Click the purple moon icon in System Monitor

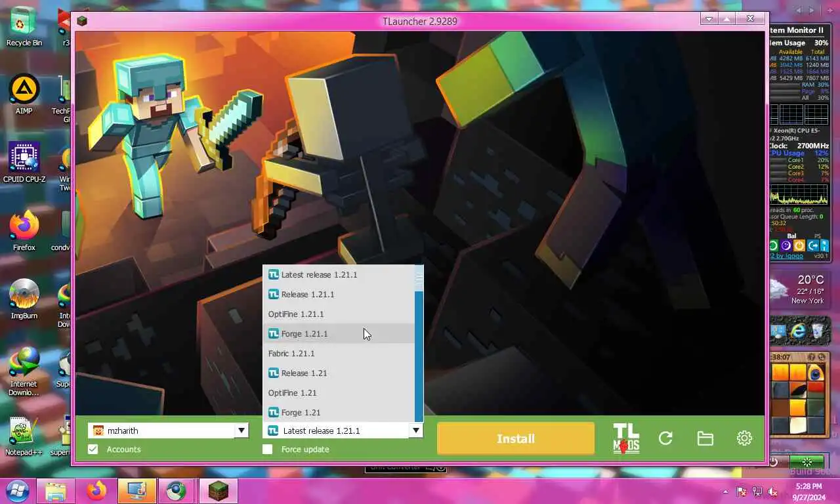coord(786,245)
